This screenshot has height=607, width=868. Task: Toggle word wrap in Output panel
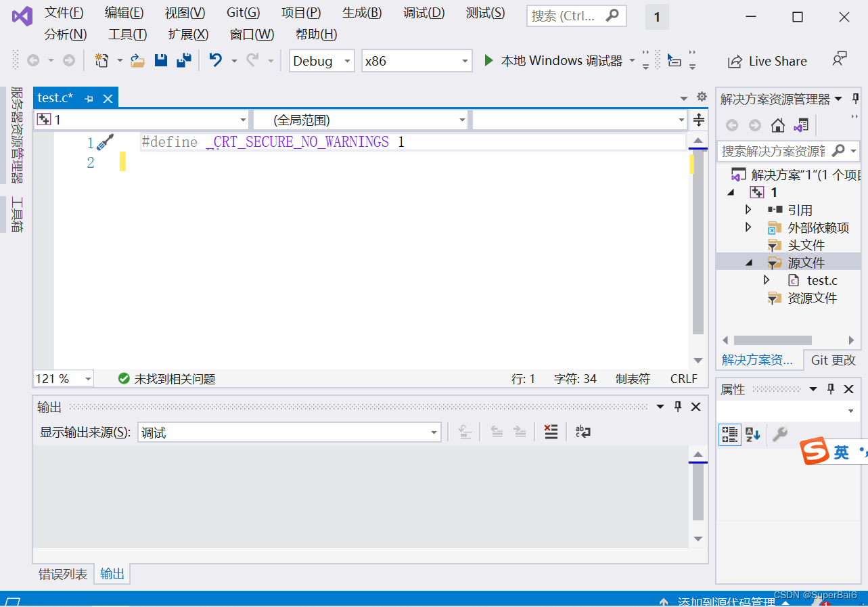[582, 432]
